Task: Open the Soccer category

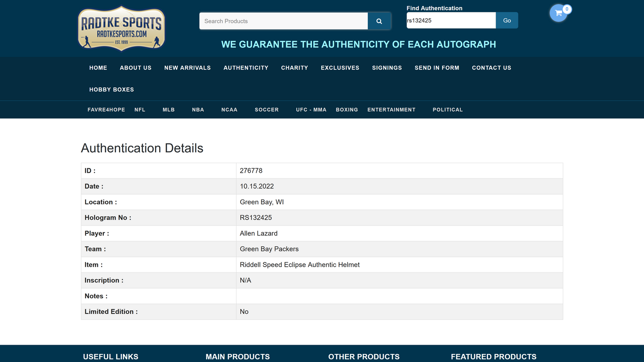Action: [267, 110]
